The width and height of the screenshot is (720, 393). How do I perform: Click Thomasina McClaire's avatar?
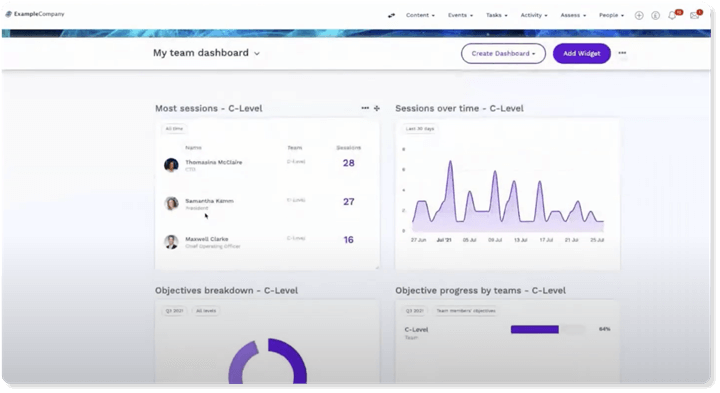point(171,165)
